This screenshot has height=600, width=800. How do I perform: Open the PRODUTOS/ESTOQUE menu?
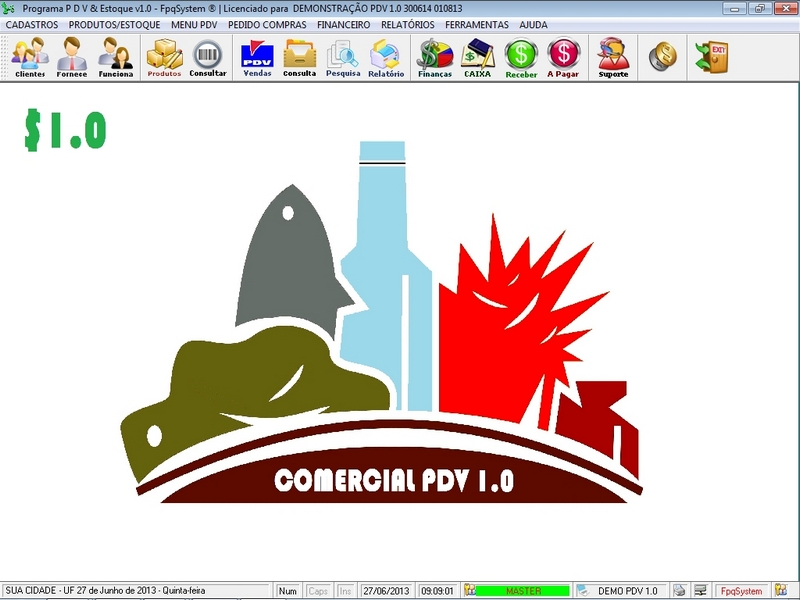coord(114,24)
